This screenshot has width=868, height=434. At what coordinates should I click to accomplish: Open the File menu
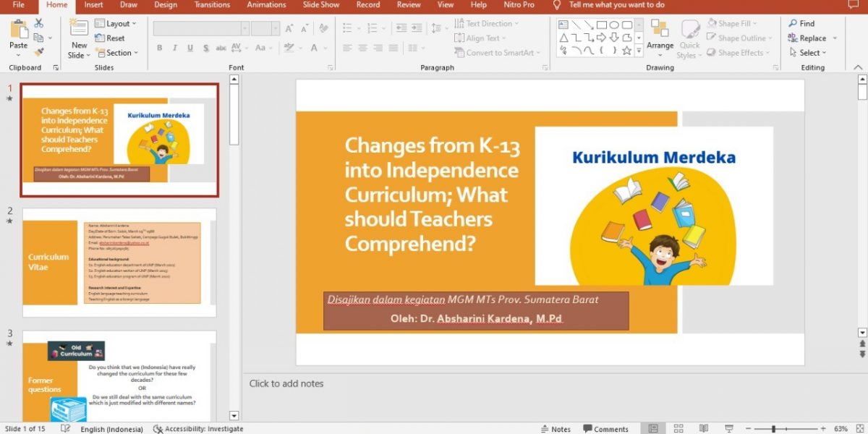pos(19,4)
